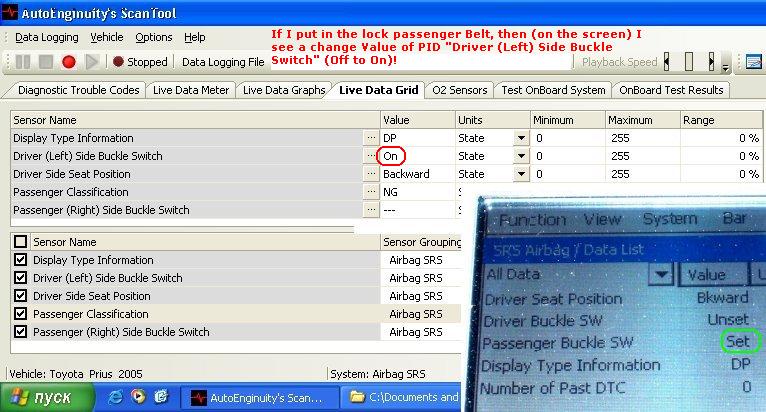
Task: Open units dropdown for Driver Side Seat Position
Action: 521,174
